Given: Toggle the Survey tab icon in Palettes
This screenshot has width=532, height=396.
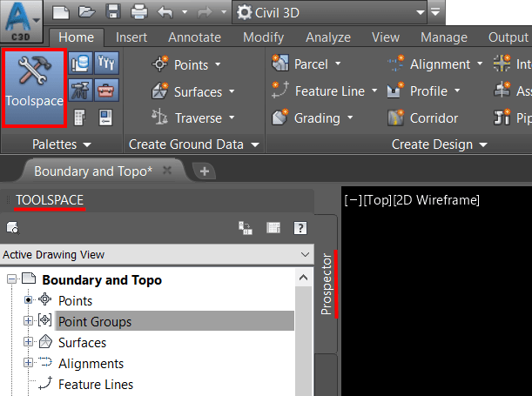Looking at the screenshot, I should coord(80,91).
